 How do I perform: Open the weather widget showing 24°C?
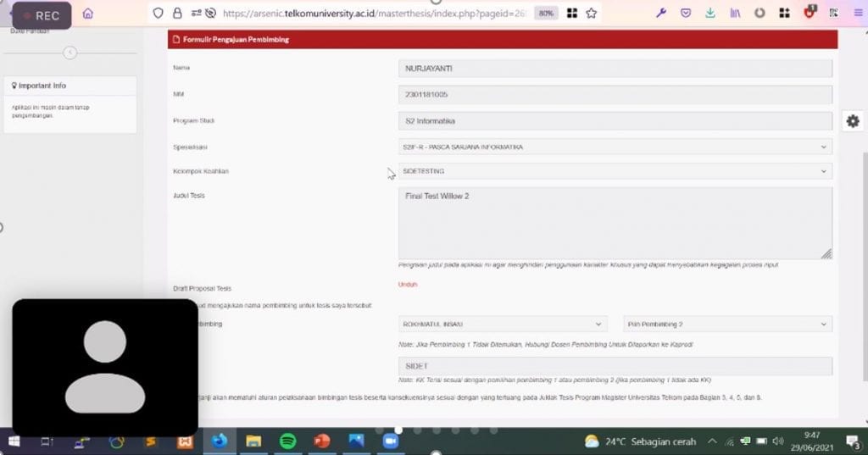tap(640, 441)
